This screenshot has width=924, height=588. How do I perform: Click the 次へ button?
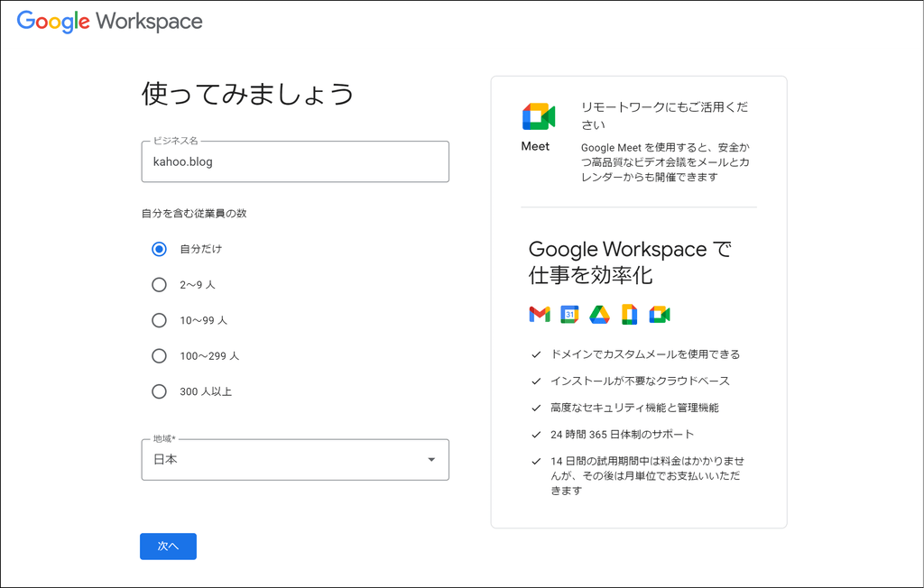pos(168,547)
